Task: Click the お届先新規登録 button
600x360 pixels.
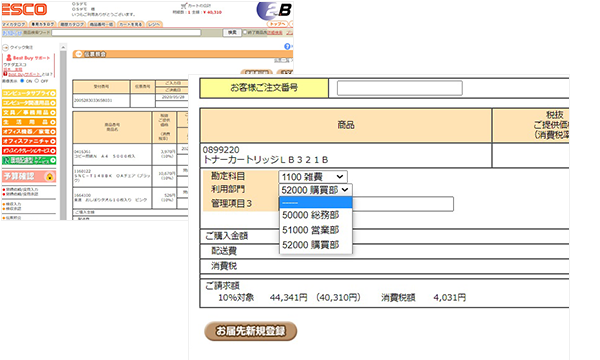Action: point(251,331)
